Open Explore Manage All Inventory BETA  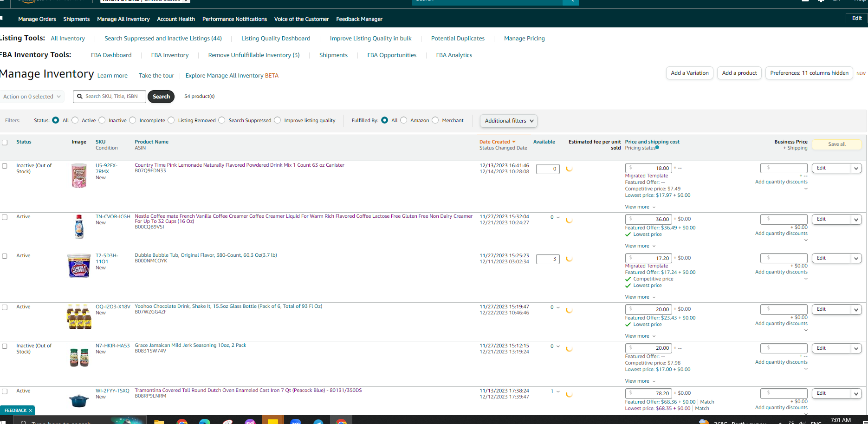pos(232,76)
